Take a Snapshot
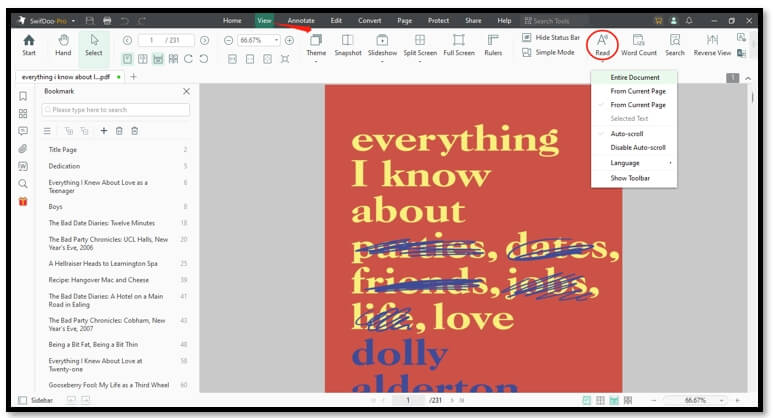The image size is (773, 418). [x=348, y=45]
